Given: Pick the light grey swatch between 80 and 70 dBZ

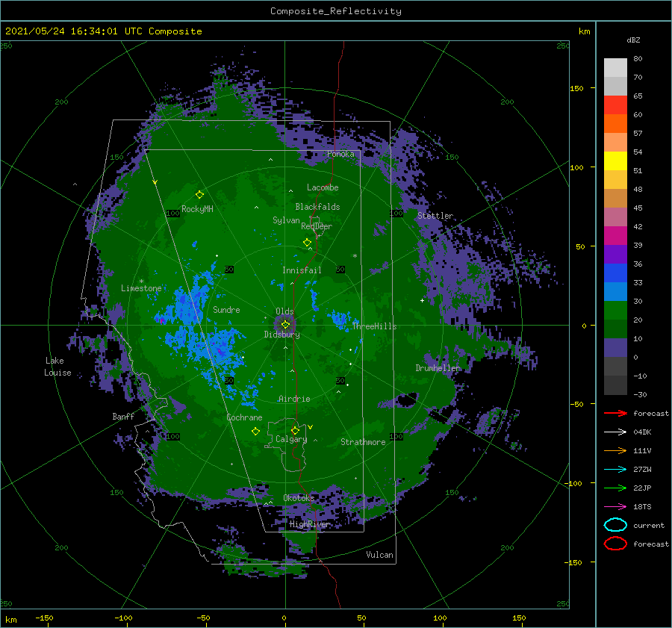Looking at the screenshot, I should point(615,68).
